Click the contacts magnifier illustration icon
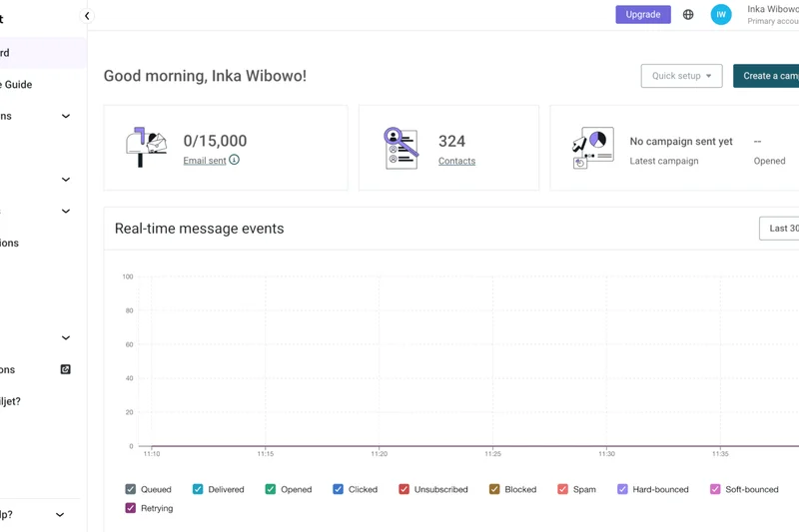Screen dimensions: 799x532 [400, 147]
